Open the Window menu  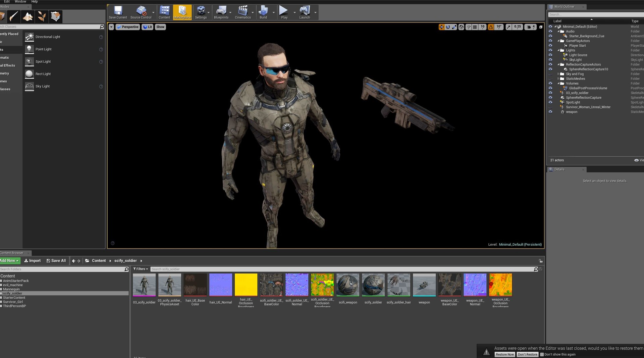[x=20, y=2]
